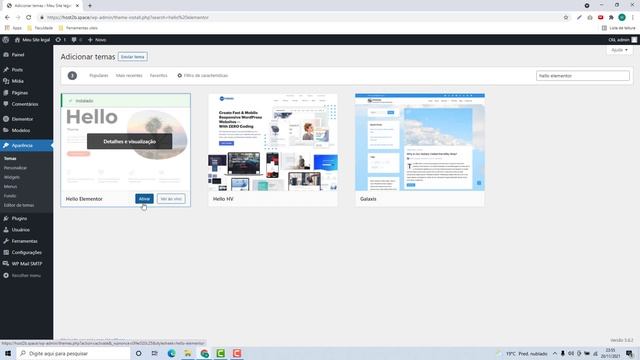
Task: Open the browser extensions puzzle icon
Action: (x=611, y=18)
